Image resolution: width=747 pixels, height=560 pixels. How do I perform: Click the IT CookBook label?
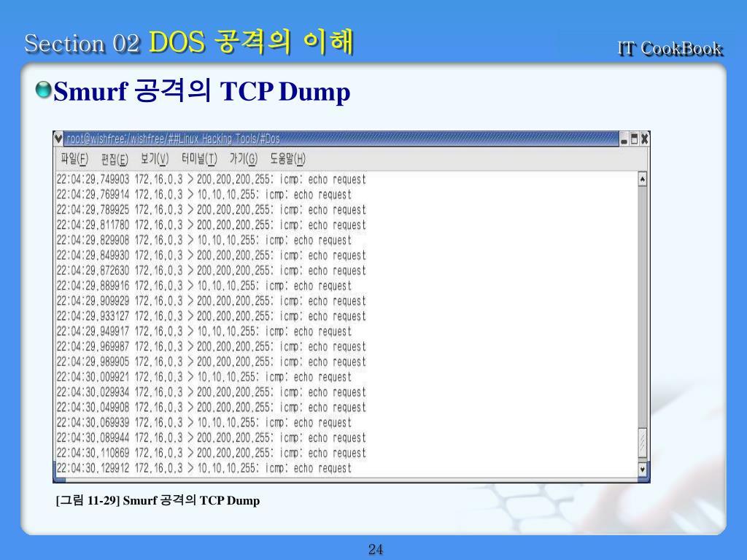click(670, 49)
